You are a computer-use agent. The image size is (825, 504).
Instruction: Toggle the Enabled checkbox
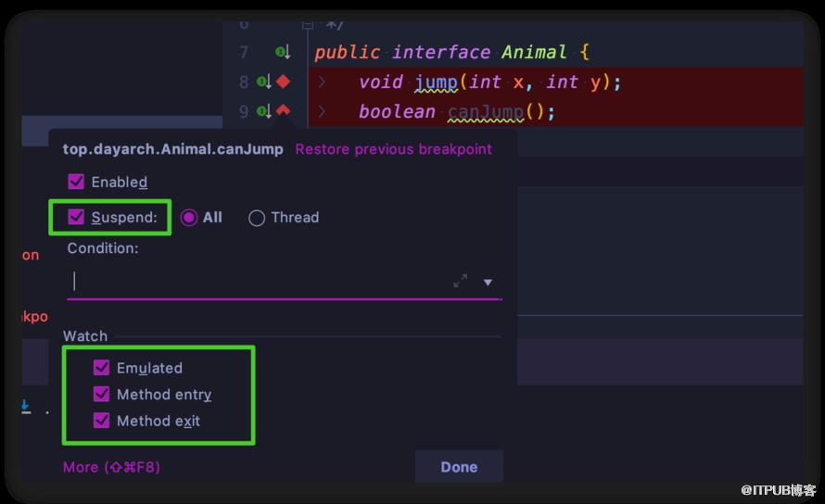coord(76,182)
